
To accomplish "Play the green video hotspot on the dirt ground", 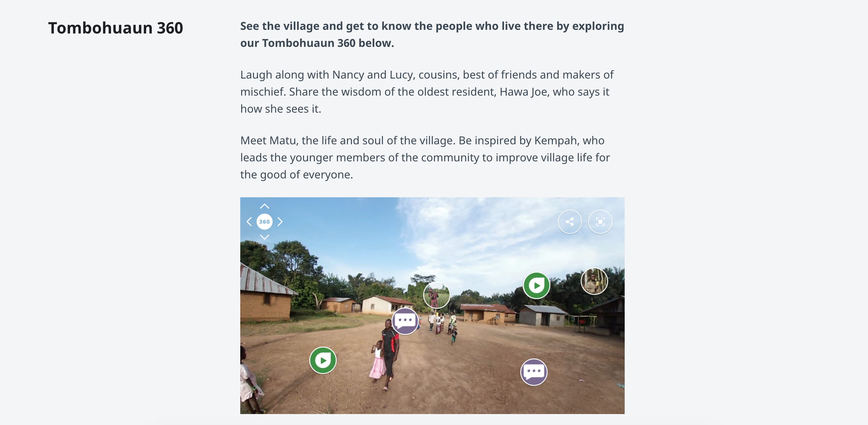I will tap(322, 360).
